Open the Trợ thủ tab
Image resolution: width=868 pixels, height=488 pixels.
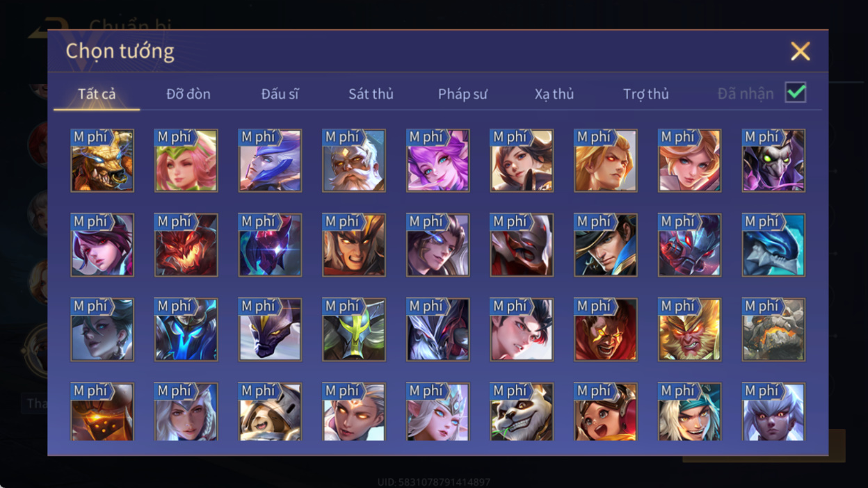(x=646, y=94)
